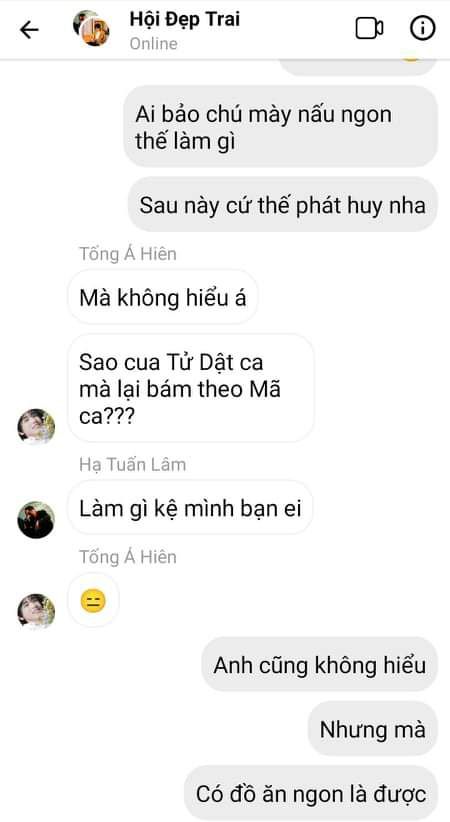Tap Hạ Tuấn Lâm's profile avatar

(x=36, y=520)
